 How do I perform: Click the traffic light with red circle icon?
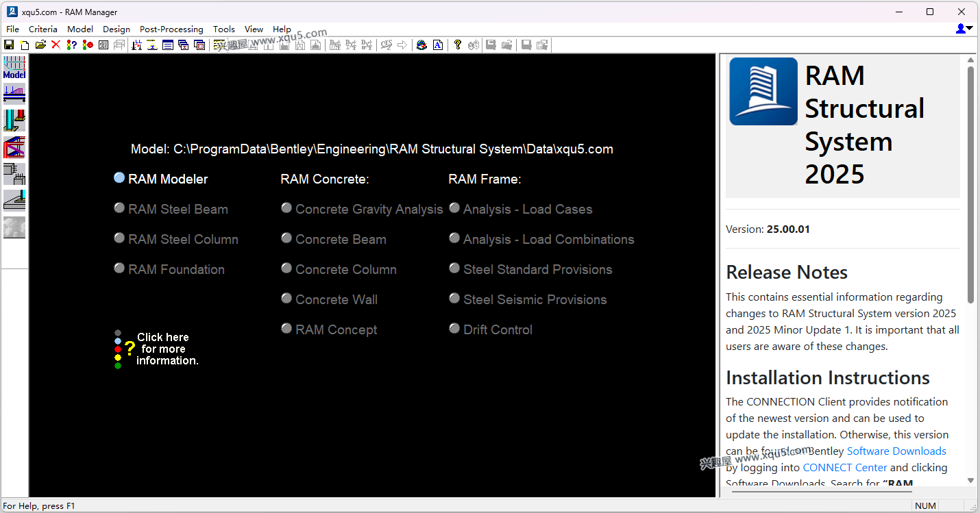coord(87,45)
